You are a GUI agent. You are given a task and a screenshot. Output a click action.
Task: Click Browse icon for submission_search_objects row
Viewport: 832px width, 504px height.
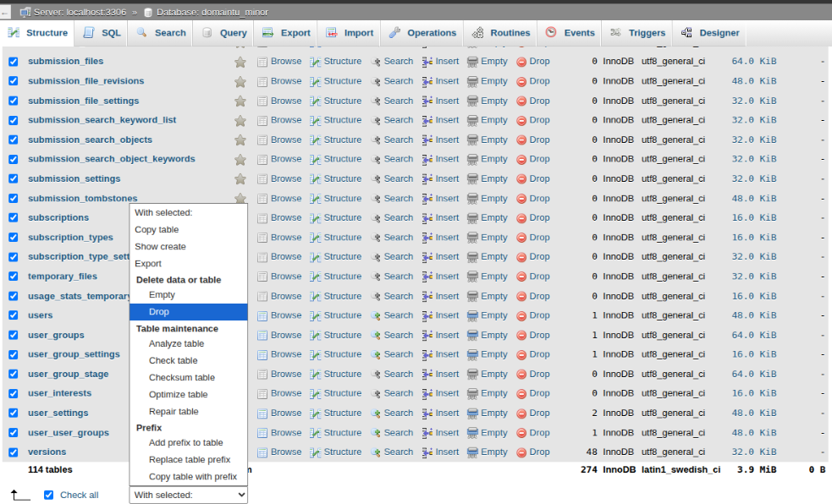[x=262, y=140]
